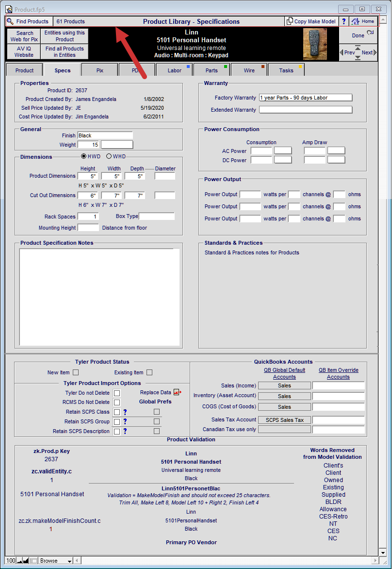Screen dimensions: 392x569
Task: Check the New Item checkbox
Action: click(x=76, y=372)
